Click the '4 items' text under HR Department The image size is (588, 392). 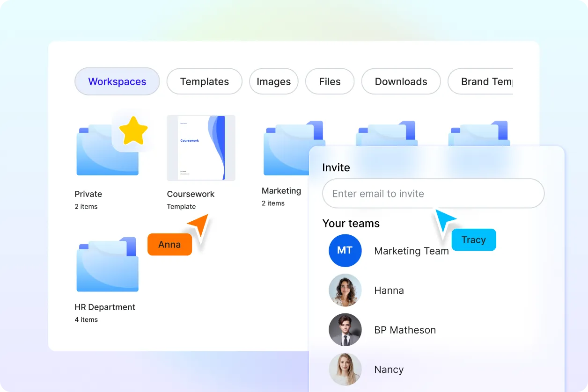pyautogui.click(x=86, y=320)
